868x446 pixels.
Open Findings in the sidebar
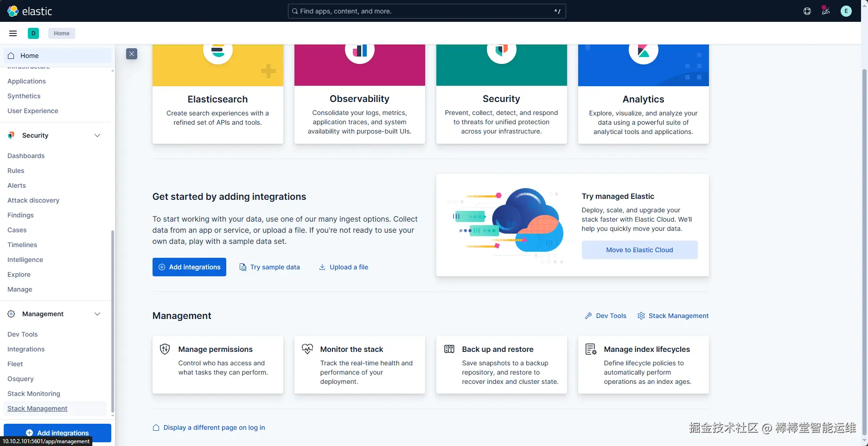pos(20,215)
